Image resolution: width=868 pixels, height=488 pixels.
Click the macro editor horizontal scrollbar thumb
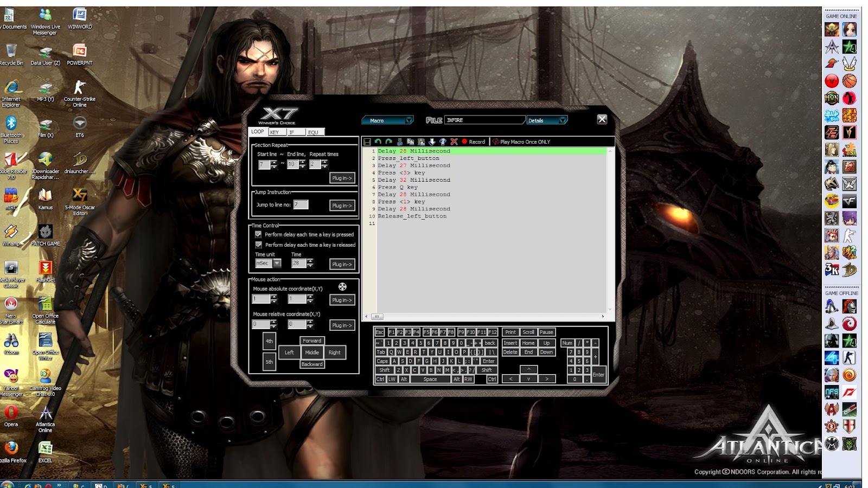pos(376,316)
